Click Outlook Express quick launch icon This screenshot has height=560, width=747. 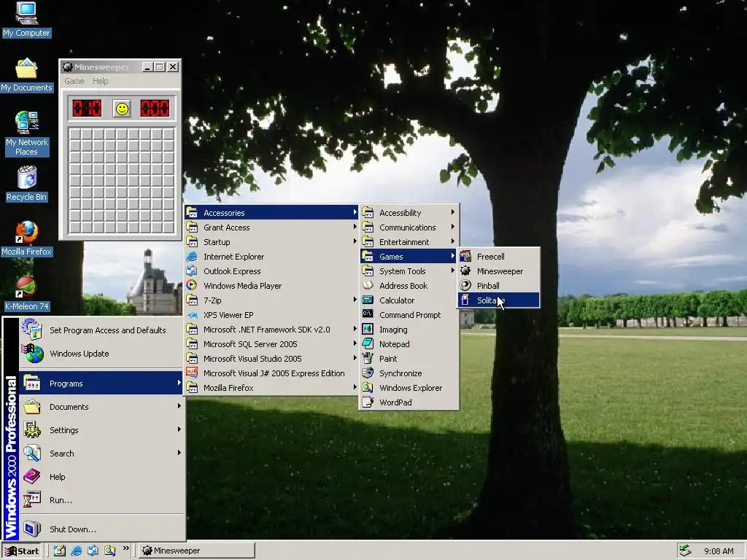coord(93,551)
